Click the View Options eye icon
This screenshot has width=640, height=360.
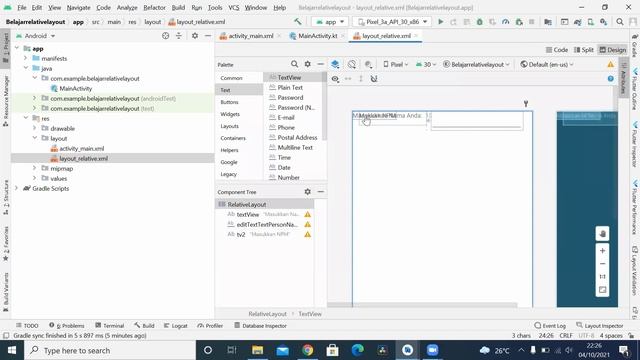pyautogui.click(x=335, y=79)
